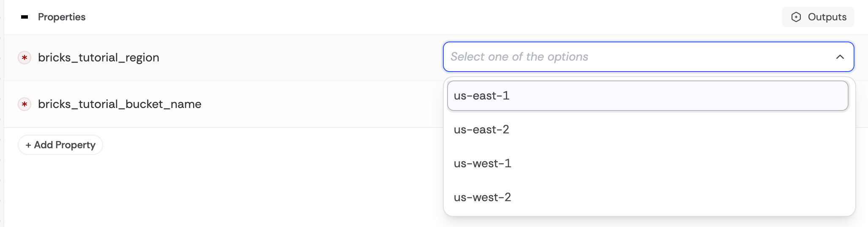The image size is (868, 227).
Task: Click the bricks_tutorial_region property name
Action: coord(98,58)
